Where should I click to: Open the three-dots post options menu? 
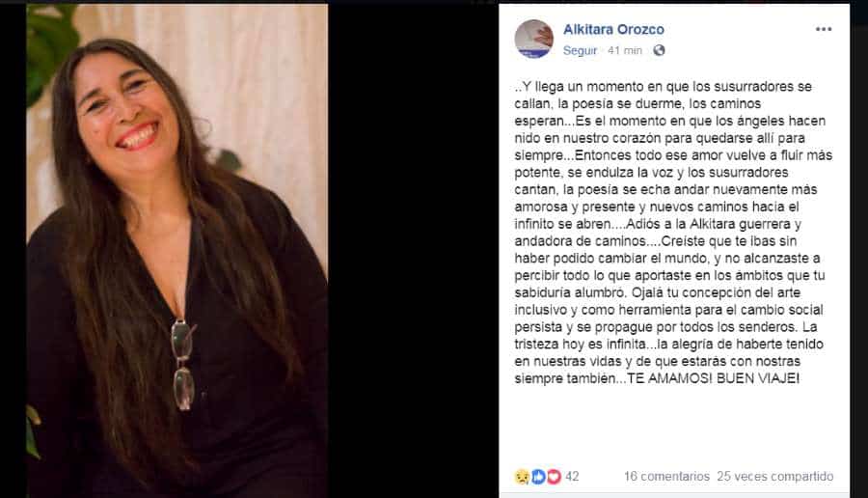pyautogui.click(x=824, y=29)
